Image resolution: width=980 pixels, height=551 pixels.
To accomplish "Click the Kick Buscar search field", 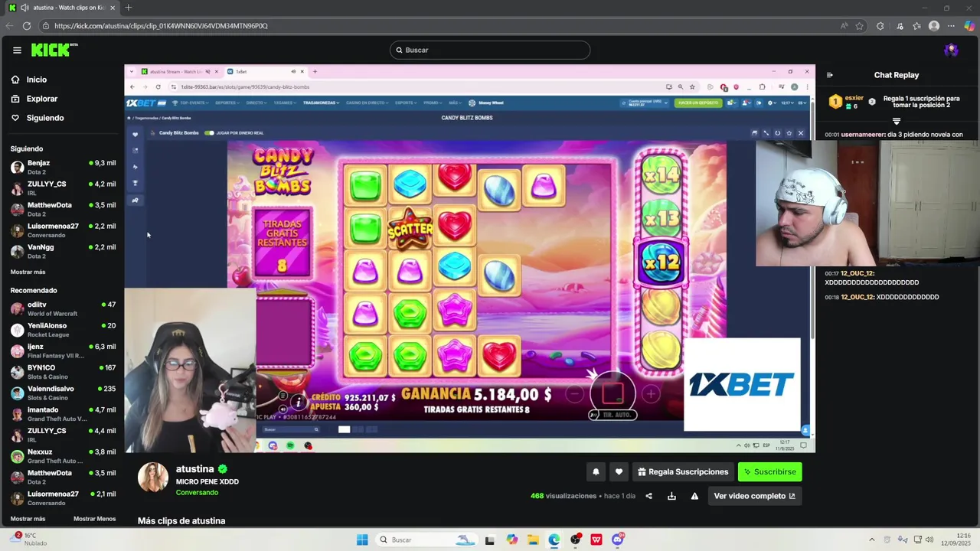I will (490, 50).
